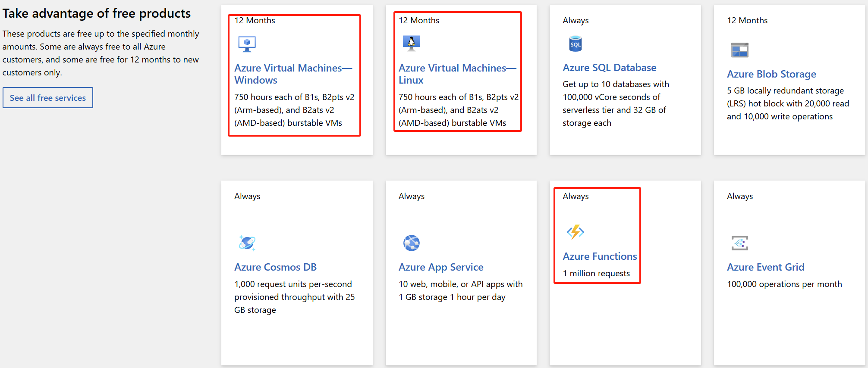Visit the Azure Functions title link
This screenshot has height=368, width=868.
600,256
